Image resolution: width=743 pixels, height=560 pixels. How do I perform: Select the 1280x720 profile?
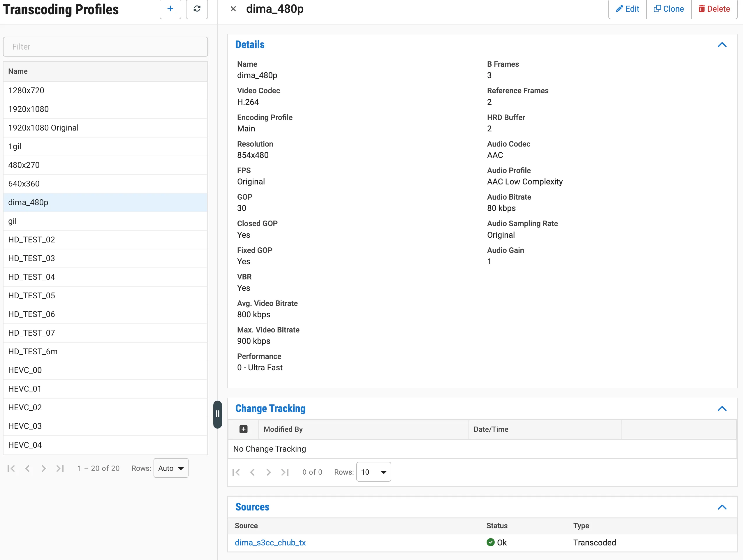pos(105,90)
